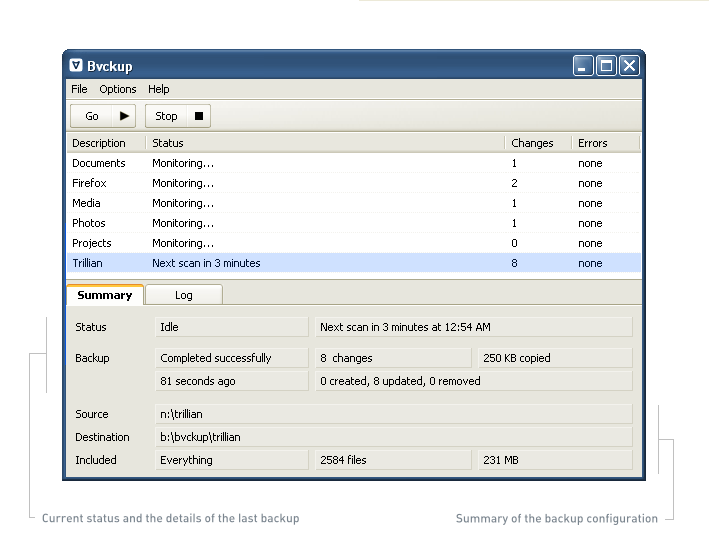Pick the Projects backup entry
Image resolution: width=709 pixels, height=540 pixels.
click(x=92, y=243)
